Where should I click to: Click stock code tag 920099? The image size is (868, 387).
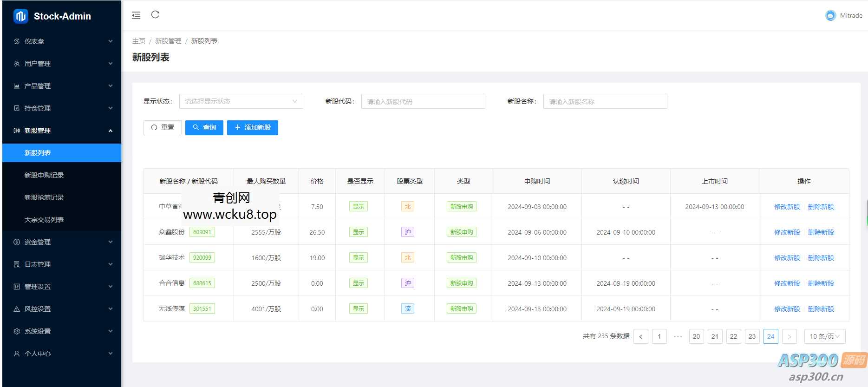click(x=202, y=258)
